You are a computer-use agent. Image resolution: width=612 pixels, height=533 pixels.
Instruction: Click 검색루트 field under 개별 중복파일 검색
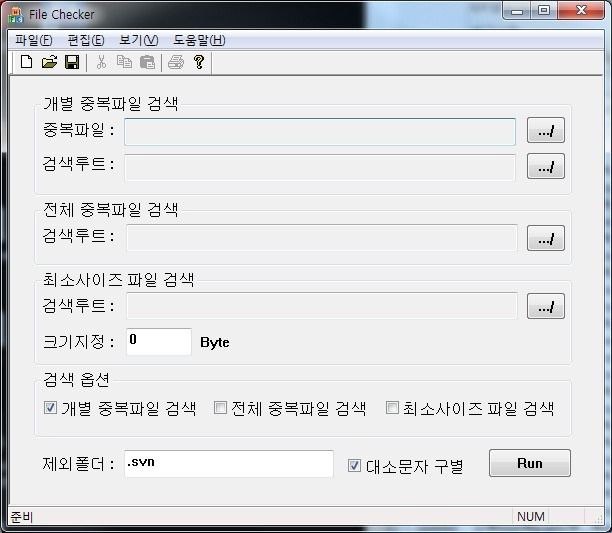pyautogui.click(x=320, y=168)
